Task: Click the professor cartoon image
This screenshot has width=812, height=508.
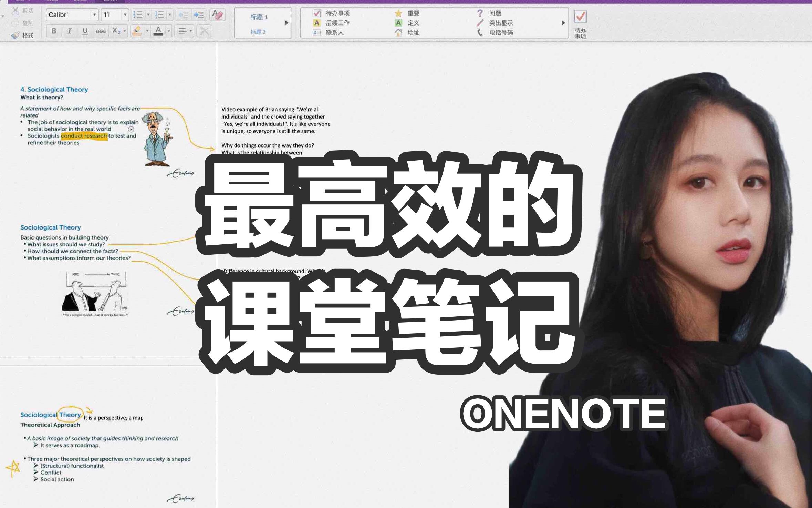Action: 158,139
